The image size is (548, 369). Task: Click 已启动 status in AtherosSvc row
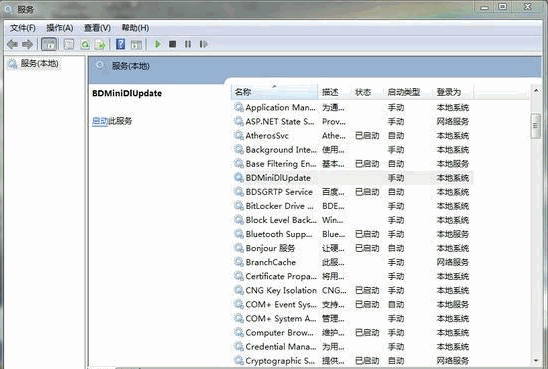(367, 136)
